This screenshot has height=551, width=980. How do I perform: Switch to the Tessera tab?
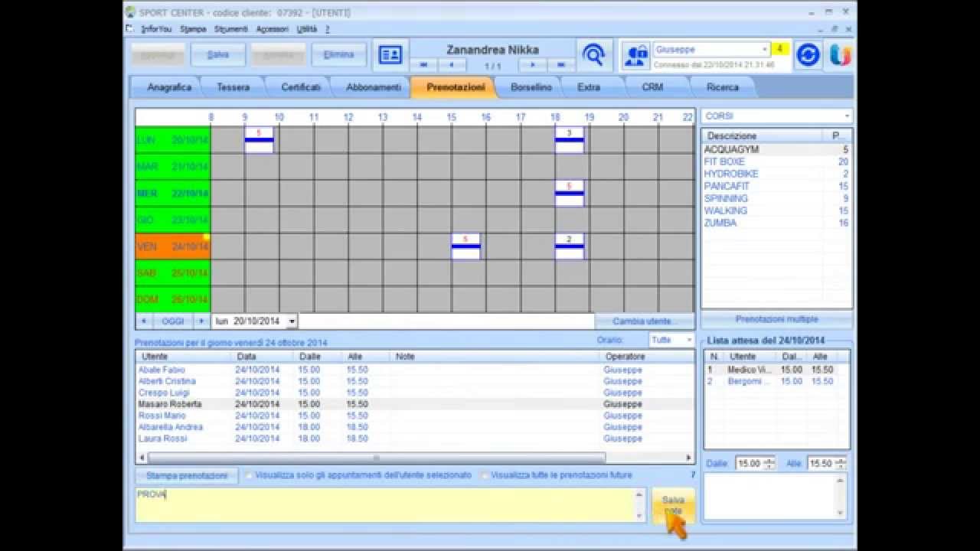coord(233,87)
